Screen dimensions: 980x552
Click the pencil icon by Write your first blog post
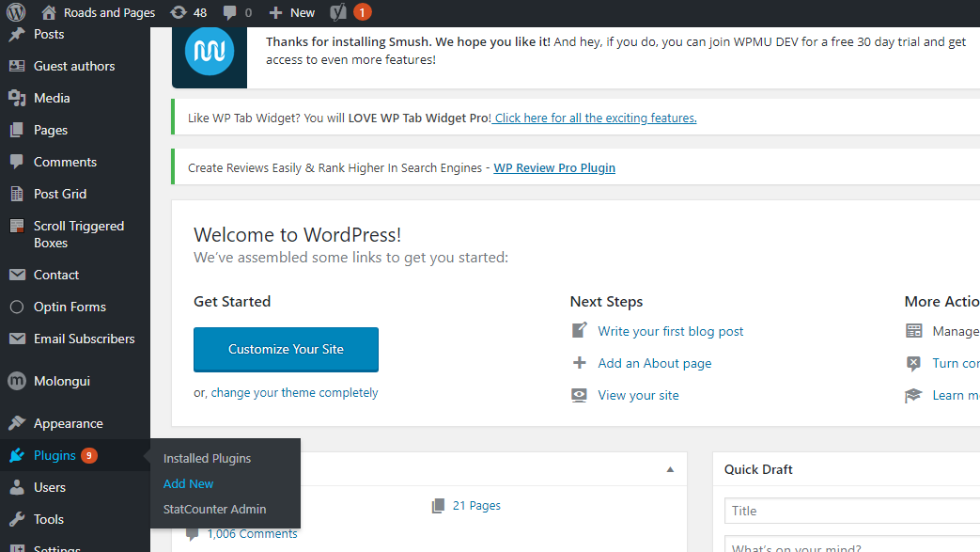point(580,330)
